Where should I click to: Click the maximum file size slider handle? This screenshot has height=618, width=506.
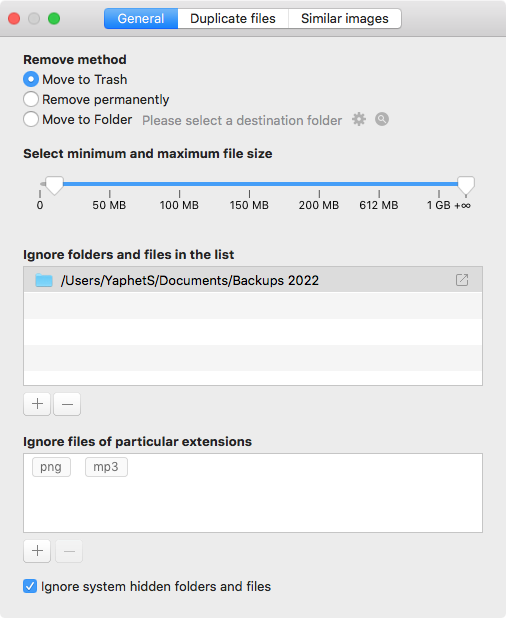pyautogui.click(x=466, y=185)
